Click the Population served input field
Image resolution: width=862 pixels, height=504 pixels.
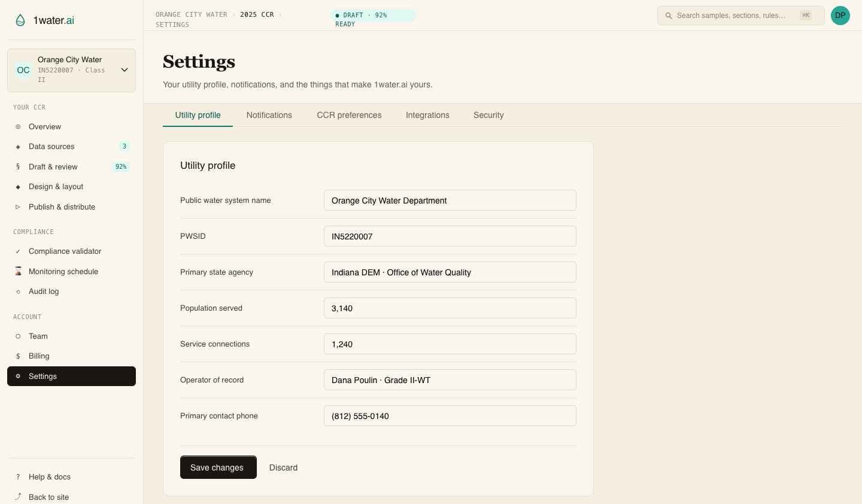(450, 308)
